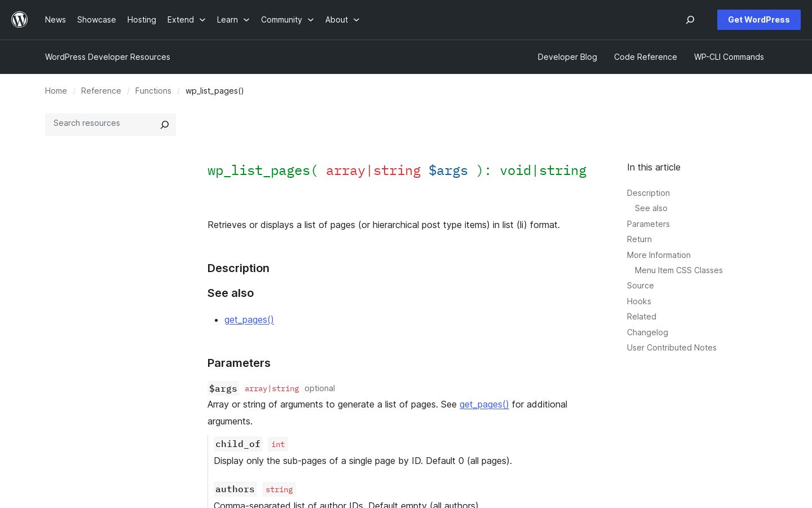Click the wp_list_pages function signature heading
This screenshot has width=812, height=508.
pyautogui.click(x=397, y=170)
